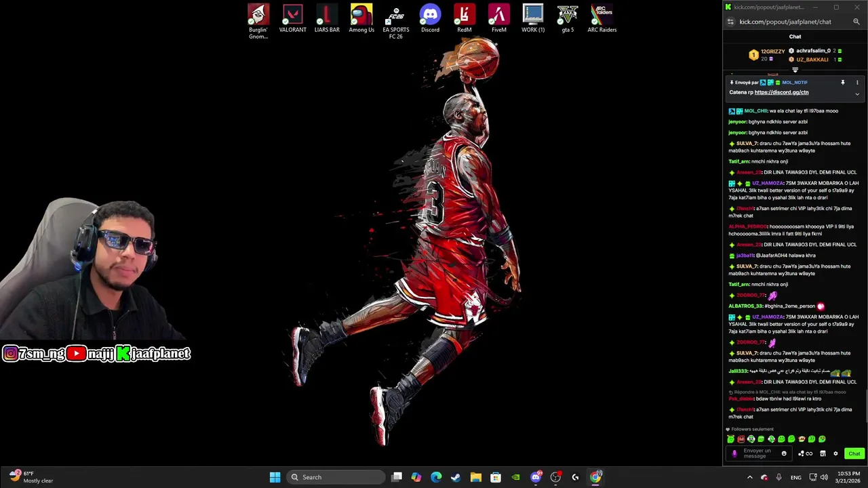
Task: Open Steam from the taskbar
Action: pos(456,477)
